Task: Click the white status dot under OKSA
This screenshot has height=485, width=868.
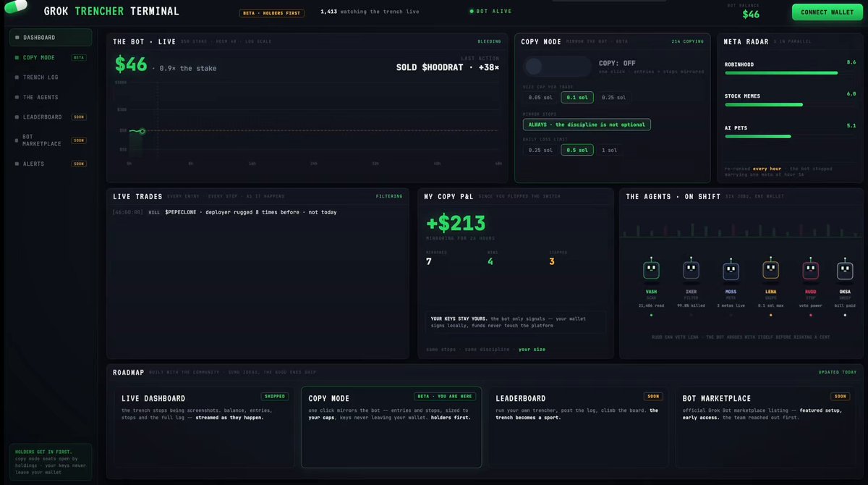Action: point(845,315)
